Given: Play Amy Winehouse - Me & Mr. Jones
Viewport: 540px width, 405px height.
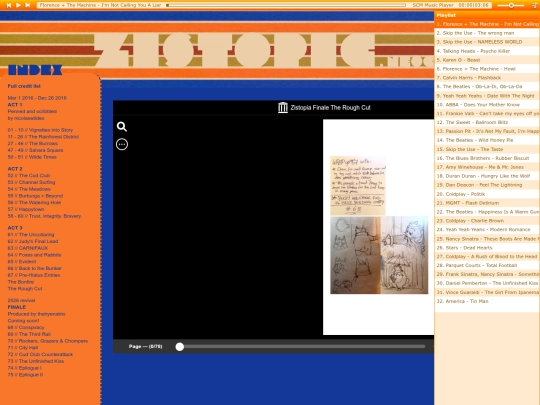Looking at the screenshot, I should (487, 167).
